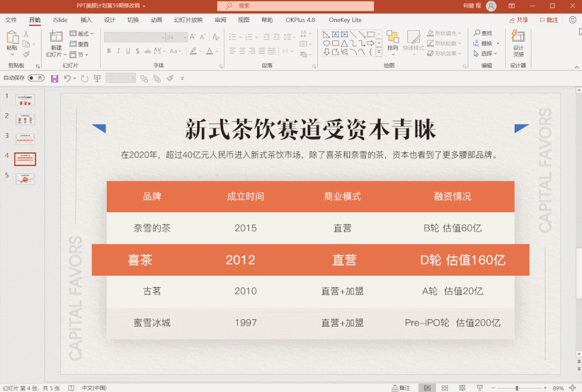Switch to Normal view in status bar
Image resolution: width=582 pixels, height=392 pixels.
pos(427,388)
